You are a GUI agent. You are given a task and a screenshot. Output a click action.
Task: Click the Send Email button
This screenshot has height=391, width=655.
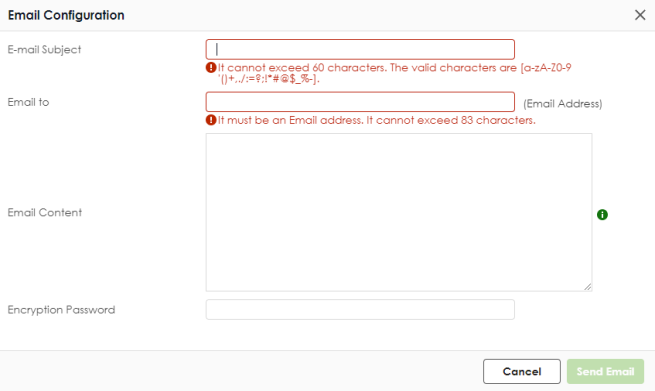click(605, 371)
